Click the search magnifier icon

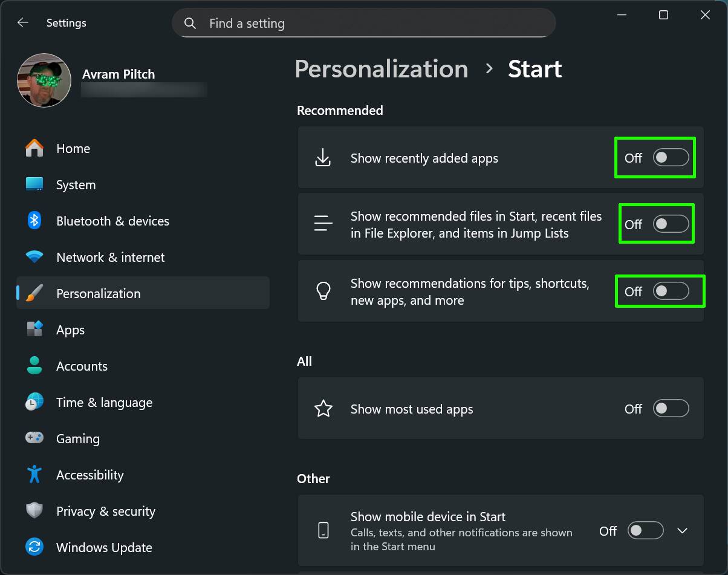pos(190,24)
